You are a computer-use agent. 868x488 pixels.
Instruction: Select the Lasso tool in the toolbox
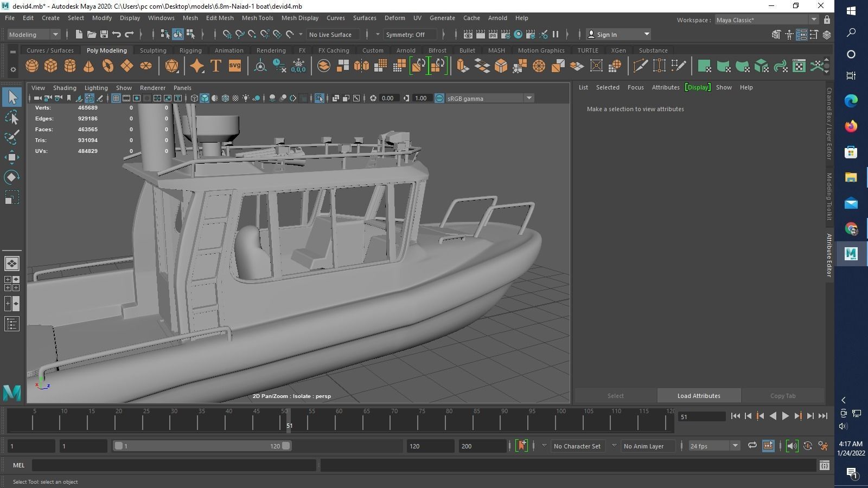[12, 118]
